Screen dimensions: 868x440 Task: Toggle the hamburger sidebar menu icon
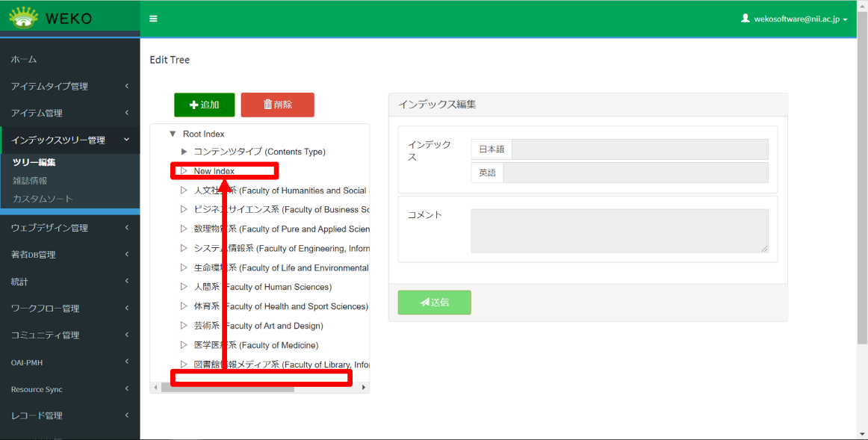(x=153, y=19)
